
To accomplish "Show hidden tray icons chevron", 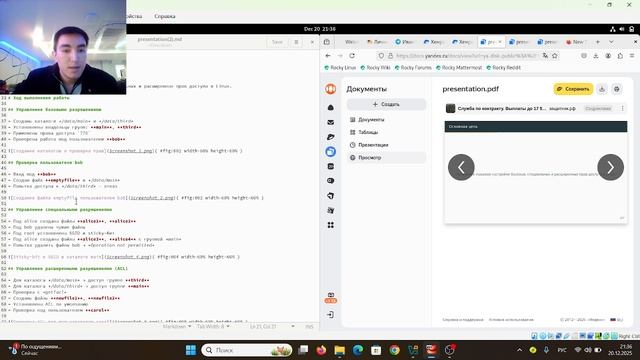I will (x=519, y=350).
